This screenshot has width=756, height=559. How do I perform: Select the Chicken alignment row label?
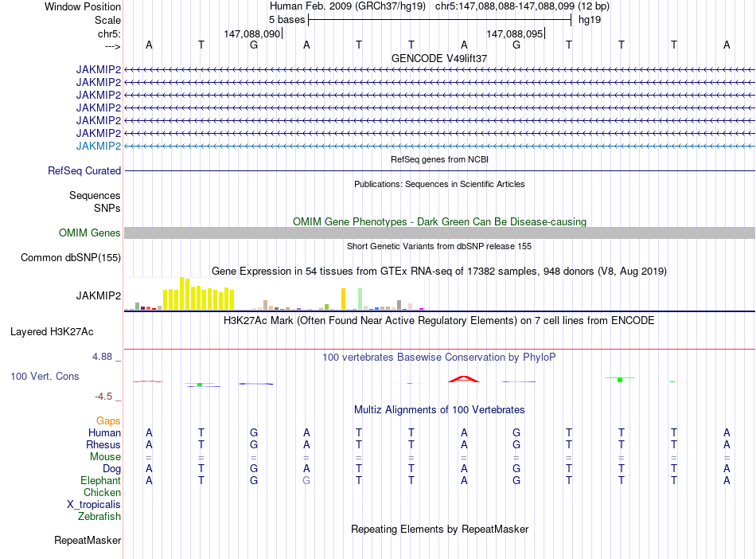[x=102, y=492]
